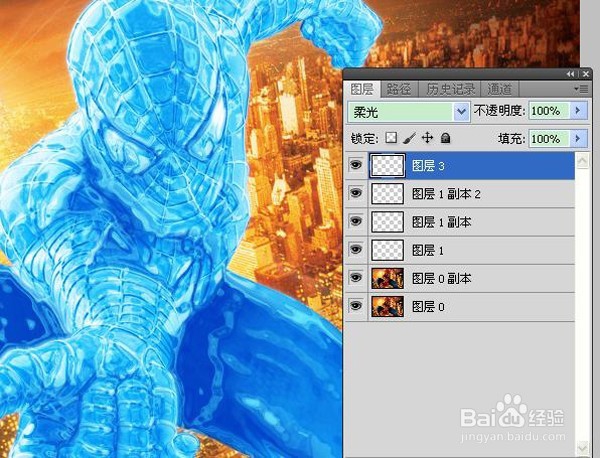
Task: Open the layers panel flyout menu
Action: (x=581, y=89)
